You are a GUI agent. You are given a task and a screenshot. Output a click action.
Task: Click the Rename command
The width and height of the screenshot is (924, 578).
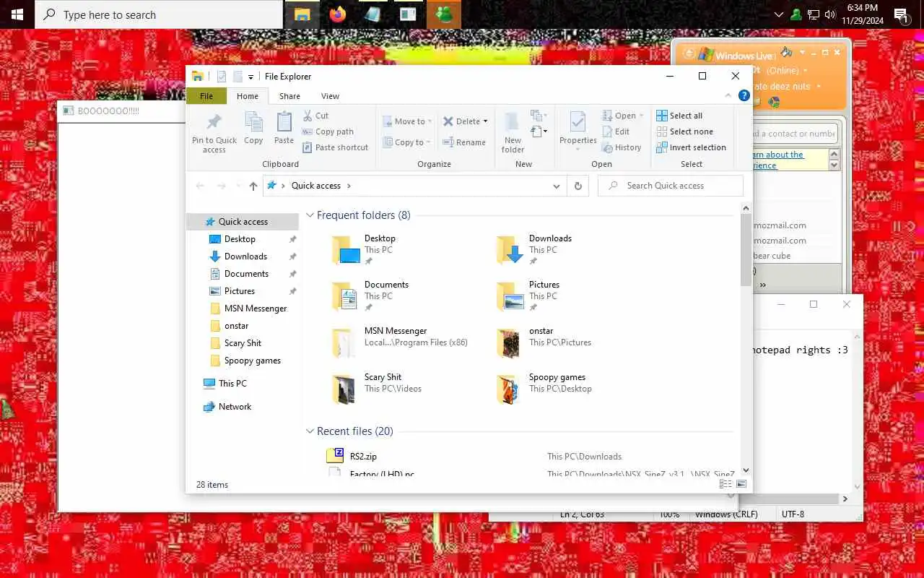(x=464, y=142)
